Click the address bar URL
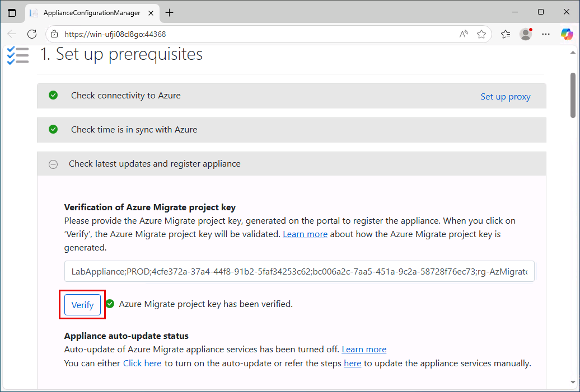 (x=115, y=34)
